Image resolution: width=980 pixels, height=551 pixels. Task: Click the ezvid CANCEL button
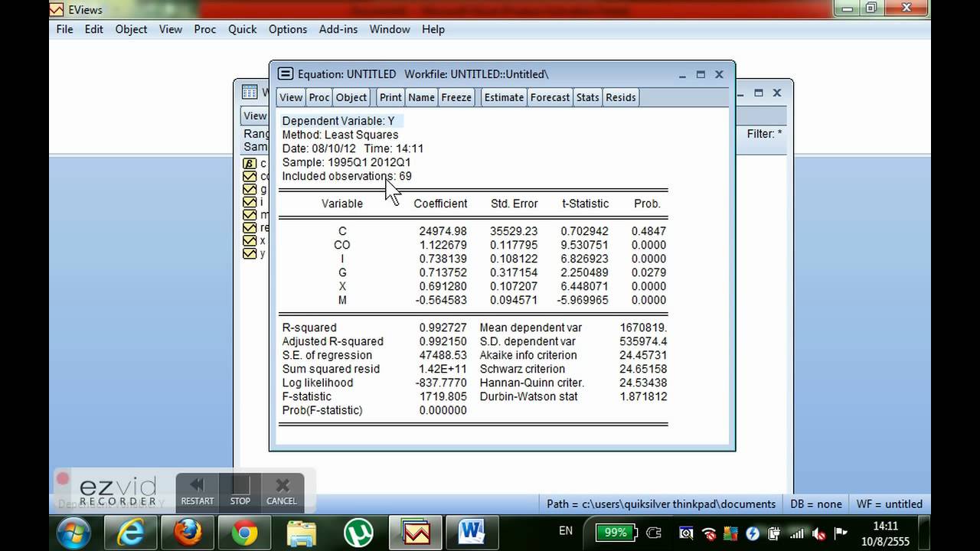[282, 492]
